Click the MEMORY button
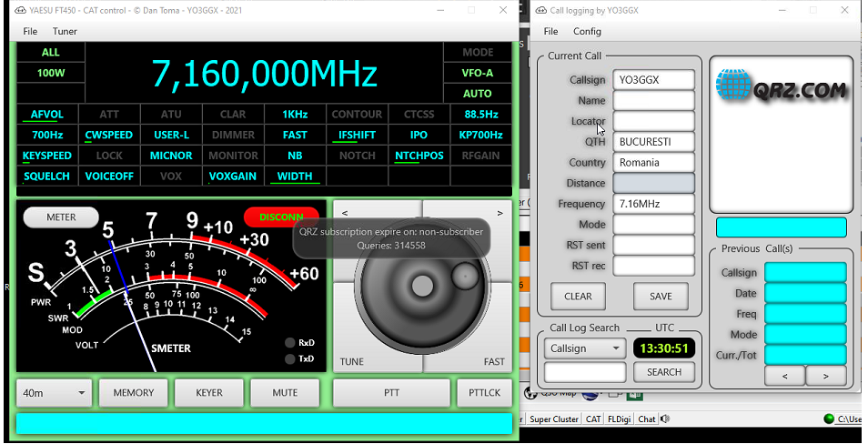The image size is (868, 444). pyautogui.click(x=134, y=393)
